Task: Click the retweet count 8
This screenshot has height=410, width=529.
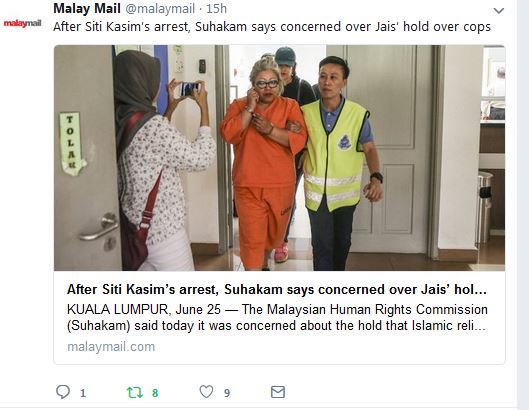Action: 155,393
